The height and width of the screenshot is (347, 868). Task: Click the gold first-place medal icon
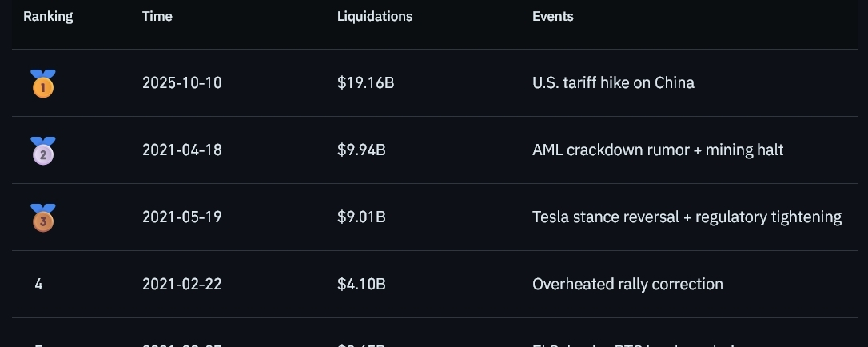pyautogui.click(x=42, y=84)
